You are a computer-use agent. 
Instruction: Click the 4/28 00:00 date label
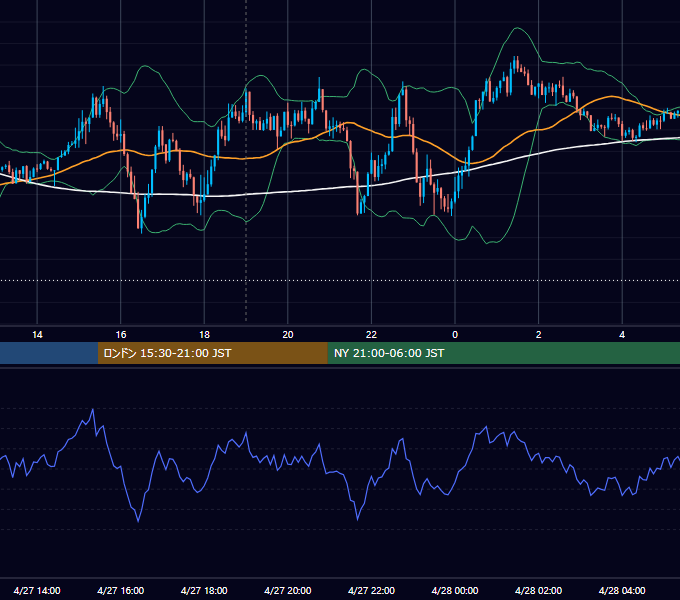pyautogui.click(x=455, y=590)
